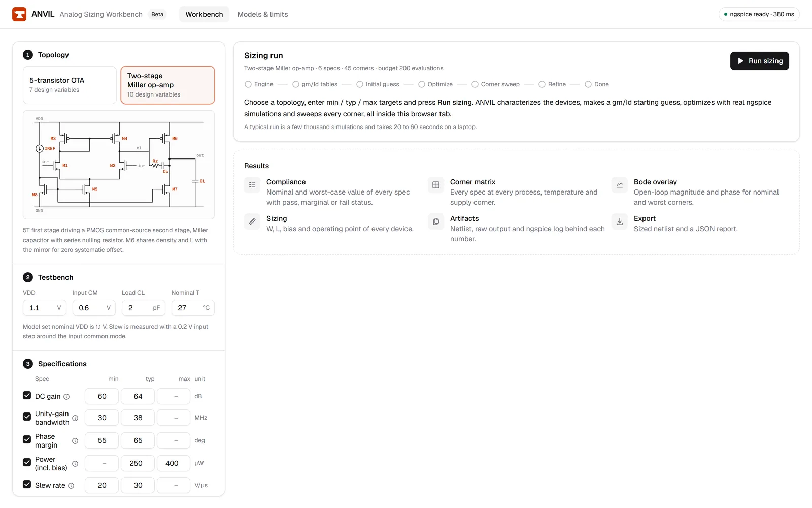The width and height of the screenshot is (812, 508).
Task: Show the Slew rate info tooltip icon
Action: coord(71,486)
